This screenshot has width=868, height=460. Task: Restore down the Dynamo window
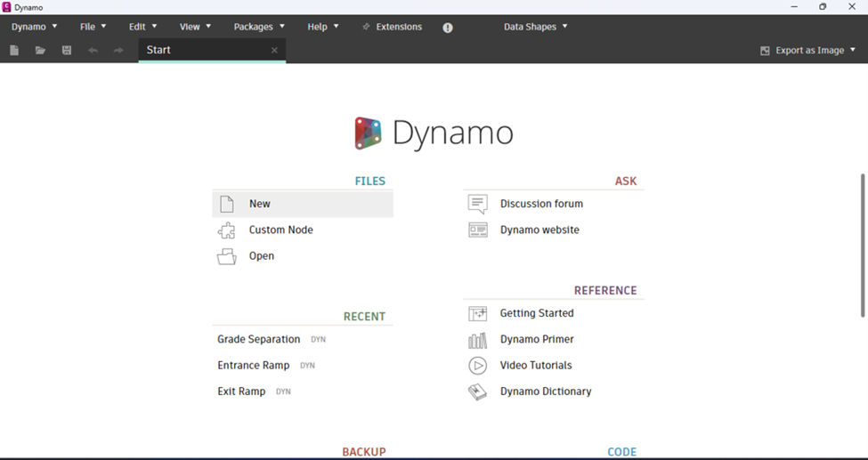(x=823, y=7)
